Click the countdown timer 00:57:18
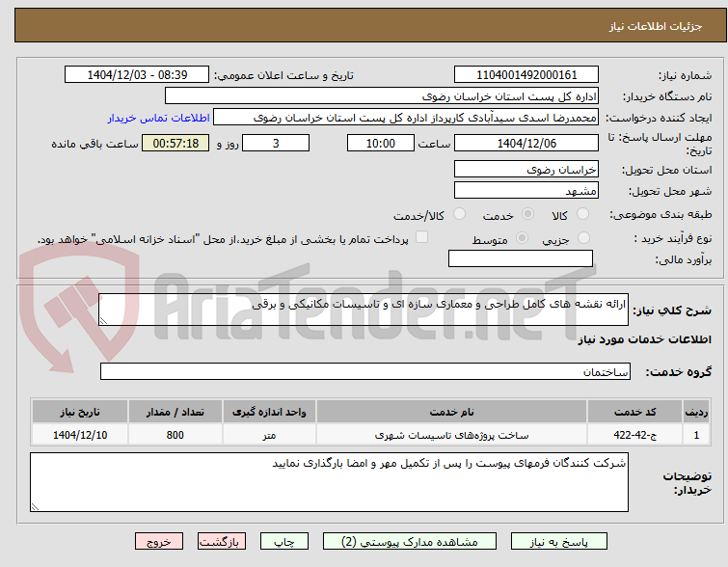 point(175,143)
